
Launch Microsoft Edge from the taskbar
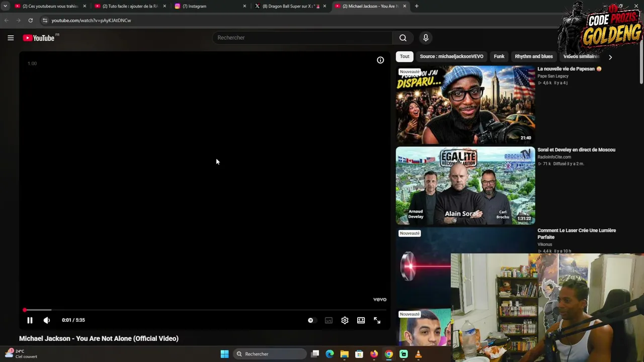pos(330,354)
